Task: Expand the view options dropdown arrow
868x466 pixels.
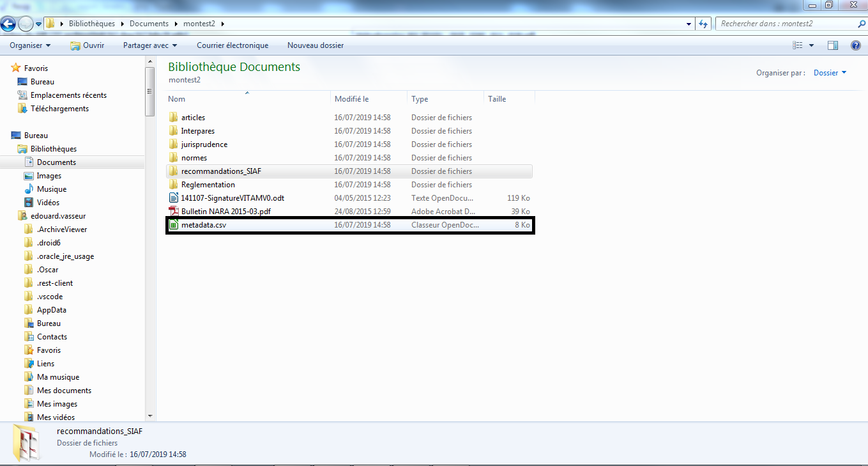Action: point(811,45)
